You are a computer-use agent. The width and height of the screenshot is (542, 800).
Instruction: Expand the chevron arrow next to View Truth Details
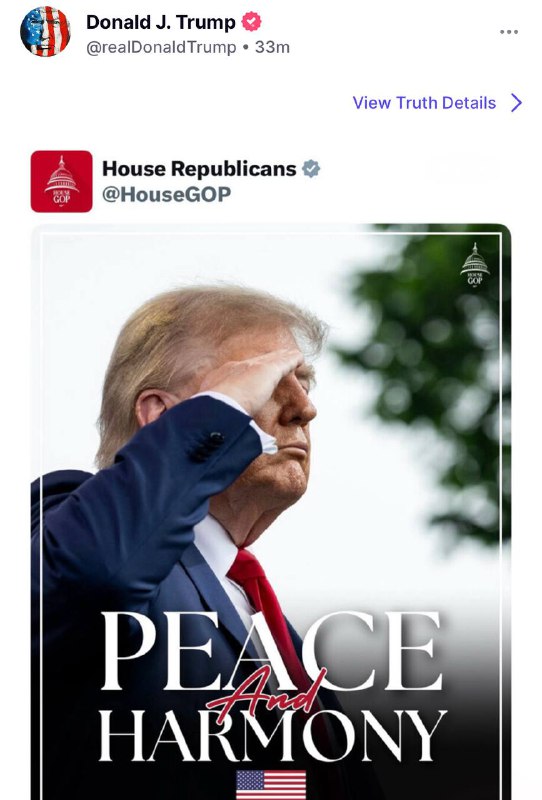click(x=516, y=103)
